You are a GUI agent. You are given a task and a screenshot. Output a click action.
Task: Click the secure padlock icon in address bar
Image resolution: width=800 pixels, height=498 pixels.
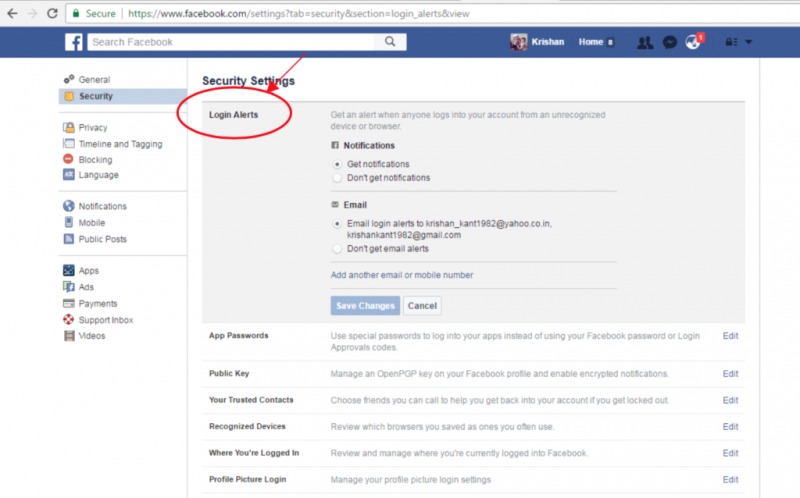pos(76,13)
